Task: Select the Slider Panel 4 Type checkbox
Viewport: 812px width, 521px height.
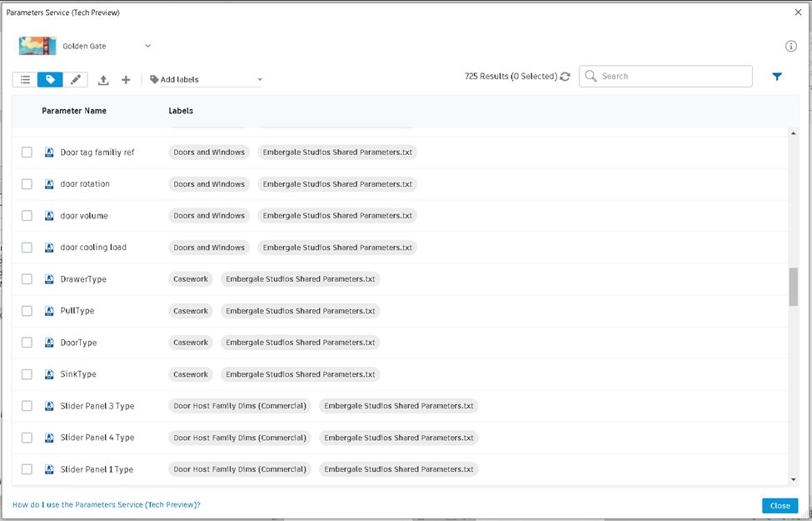Action: [x=27, y=438]
